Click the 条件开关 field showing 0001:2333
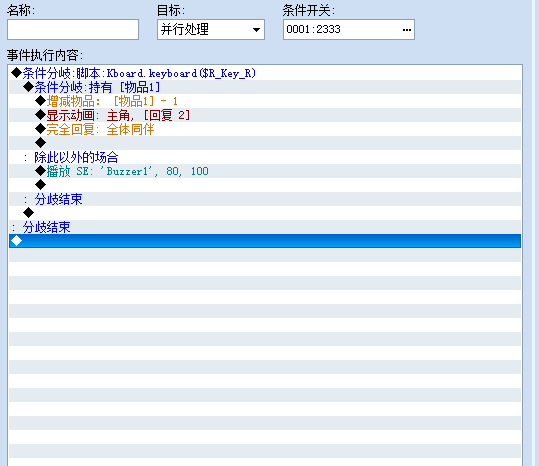 click(349, 30)
